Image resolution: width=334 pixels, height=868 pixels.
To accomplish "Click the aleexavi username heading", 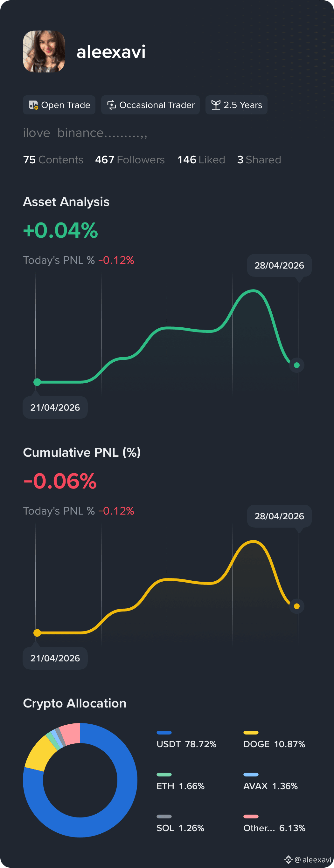I will point(111,52).
